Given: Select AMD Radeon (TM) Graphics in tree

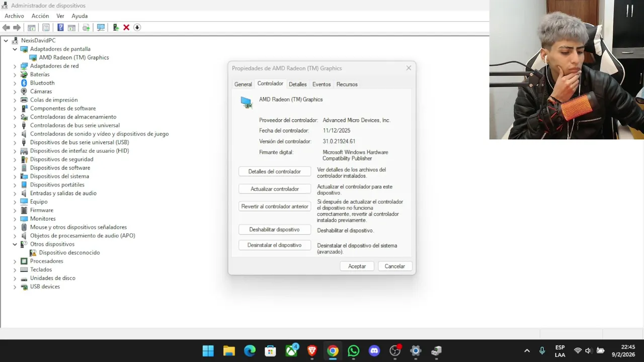Looking at the screenshot, I should [74, 58].
